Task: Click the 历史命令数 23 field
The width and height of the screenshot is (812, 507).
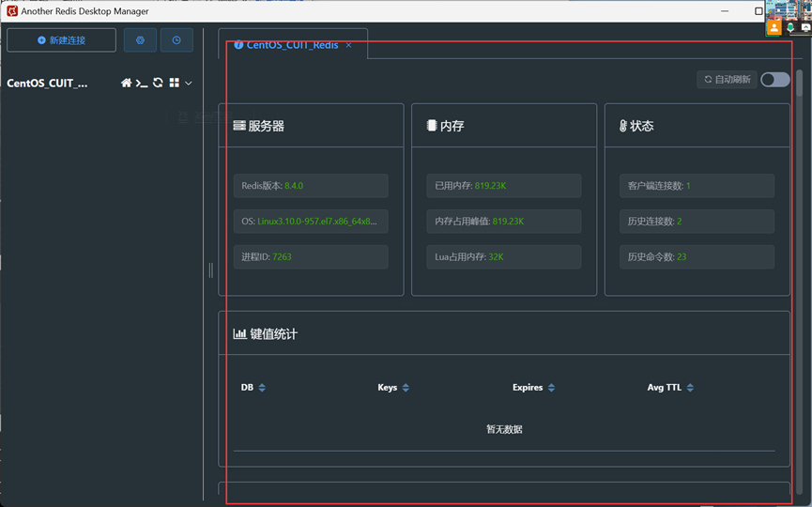Action: 697,257
